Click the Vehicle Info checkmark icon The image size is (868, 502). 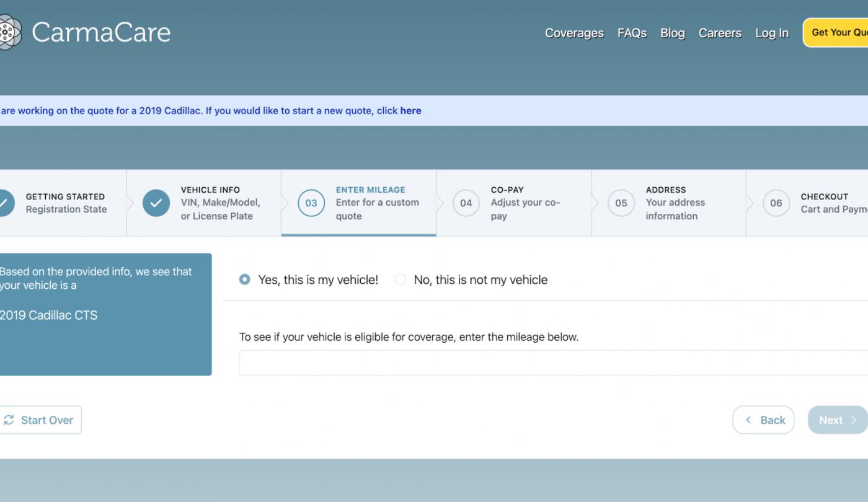(156, 203)
